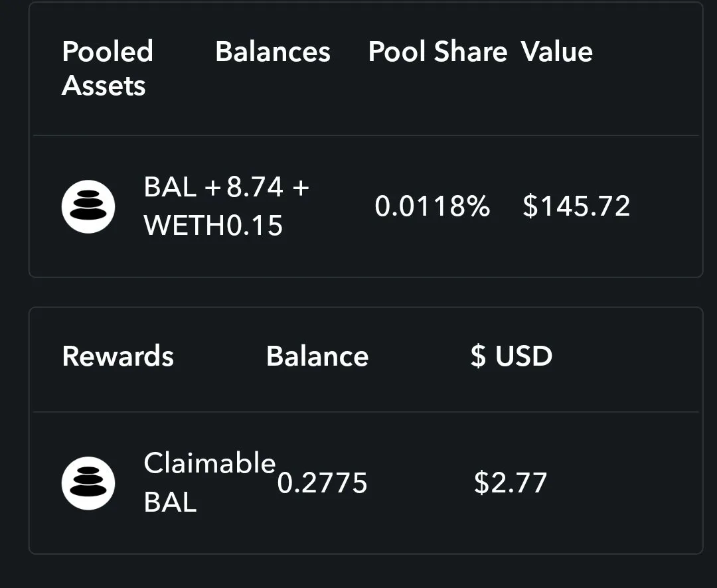
Task: Click the Pool Share column header
Action: click(x=438, y=51)
